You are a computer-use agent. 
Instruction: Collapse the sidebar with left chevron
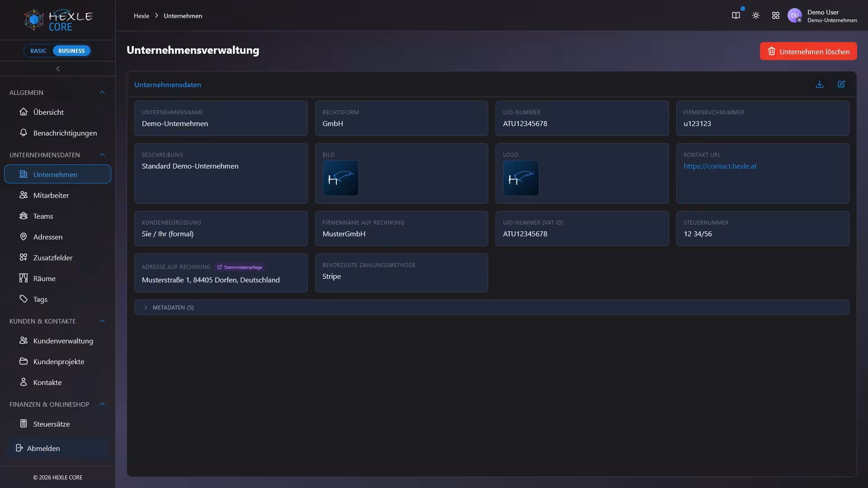[58, 69]
